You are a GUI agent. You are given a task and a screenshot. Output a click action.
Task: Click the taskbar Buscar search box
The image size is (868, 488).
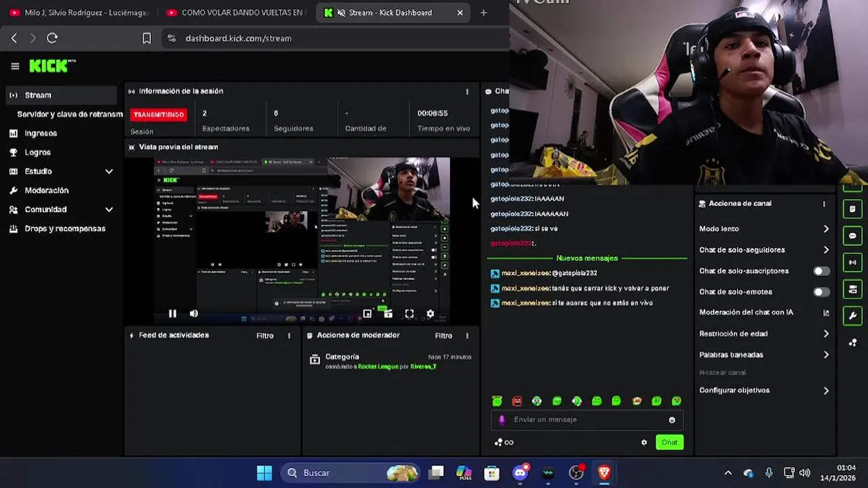coord(350,472)
